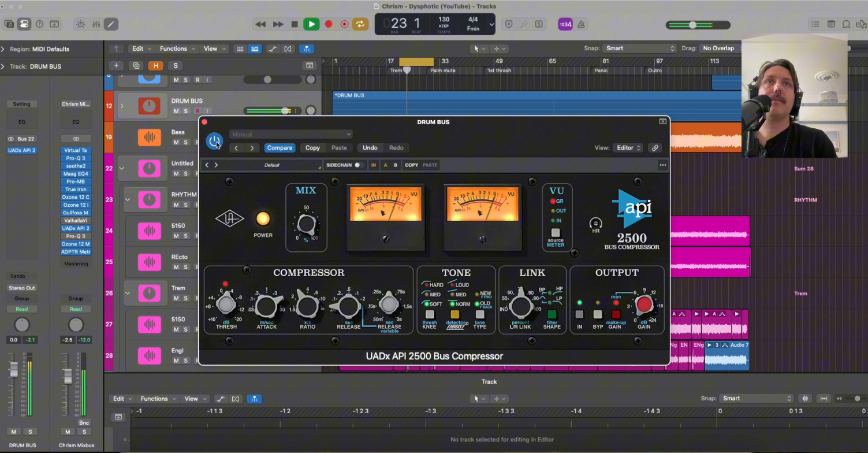Click the plugin link chain icon
The height and width of the screenshot is (453, 868).
pyautogui.click(x=655, y=148)
